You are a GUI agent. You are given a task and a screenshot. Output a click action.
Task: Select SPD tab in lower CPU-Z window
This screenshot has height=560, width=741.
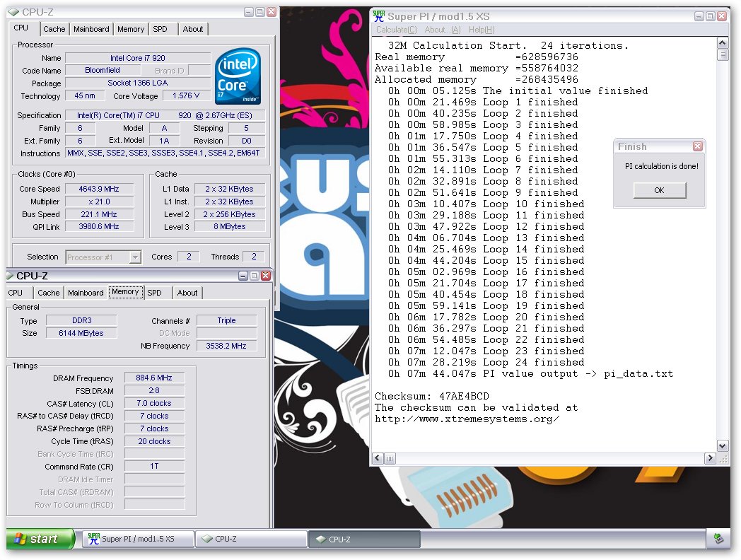pos(155,293)
